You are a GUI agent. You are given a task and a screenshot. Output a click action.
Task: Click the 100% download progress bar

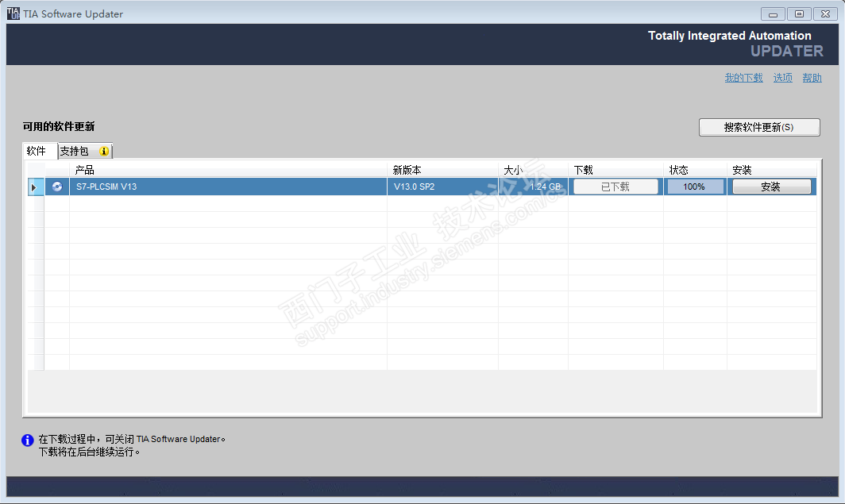(x=695, y=187)
